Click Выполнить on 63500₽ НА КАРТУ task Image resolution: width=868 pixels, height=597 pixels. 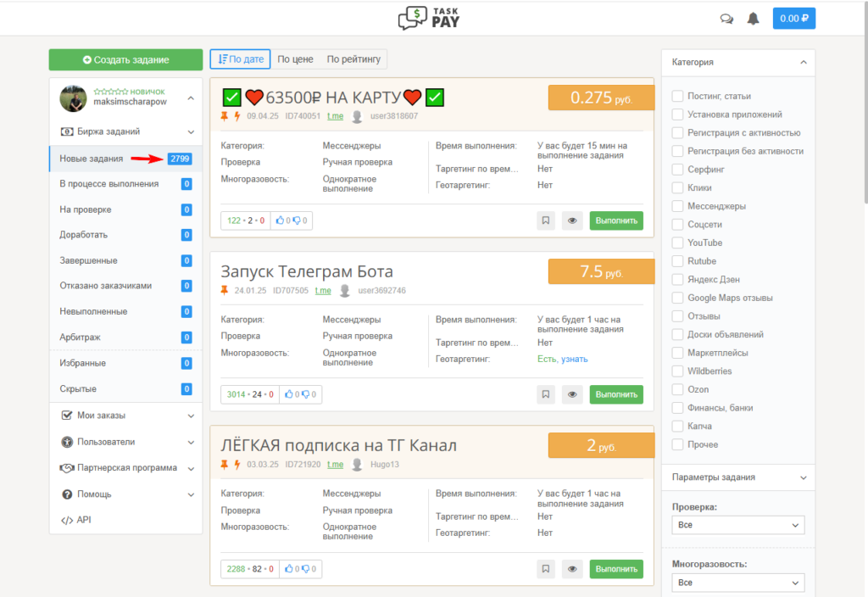(616, 220)
